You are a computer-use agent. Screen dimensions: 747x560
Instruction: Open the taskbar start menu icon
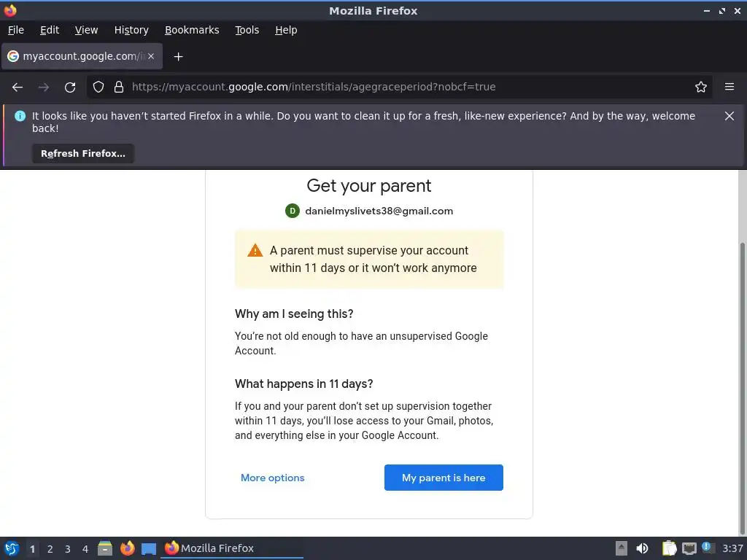click(x=12, y=548)
